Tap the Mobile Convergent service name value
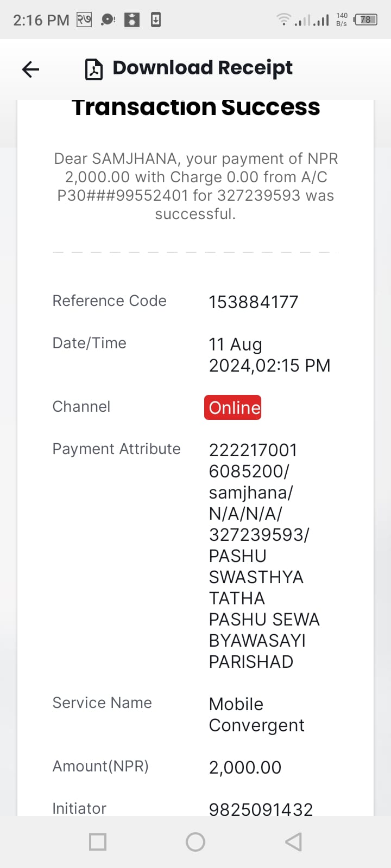 pyautogui.click(x=256, y=714)
